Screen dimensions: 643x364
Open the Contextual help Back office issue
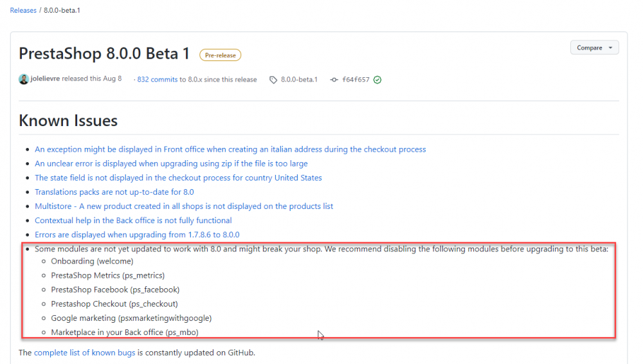133,221
